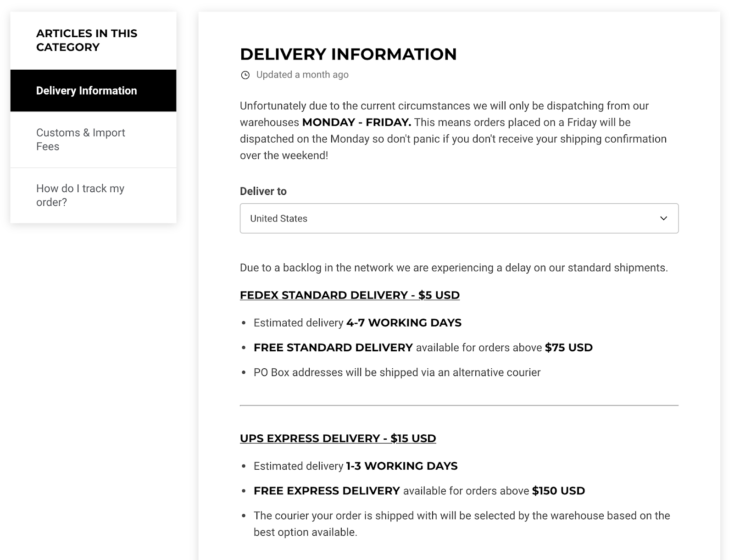
Task: Open the United States country dropdown
Action: tap(459, 218)
